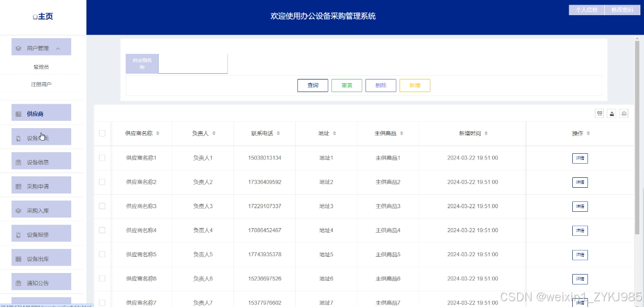Click the icon beside 设备报修 in sidebar
Viewport: 644px width, 307px height.
(18, 235)
